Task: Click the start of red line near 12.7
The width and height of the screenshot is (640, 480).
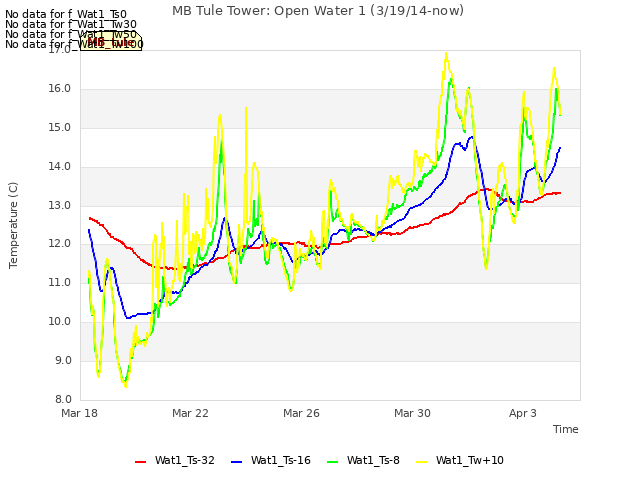Action: point(90,218)
